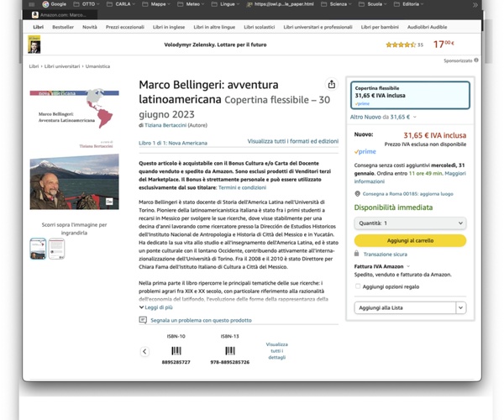Click the Sponsorizzato info icon
Viewport: 504px width, 420px height.
pos(476,60)
